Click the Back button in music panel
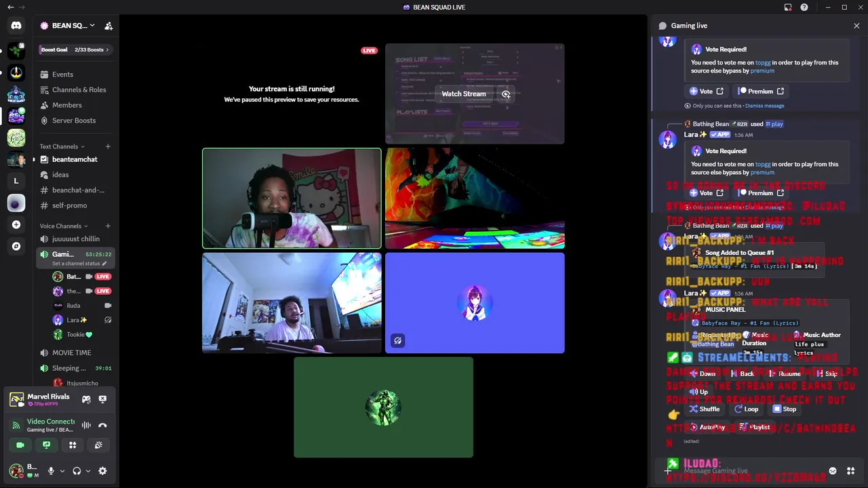 742,374
